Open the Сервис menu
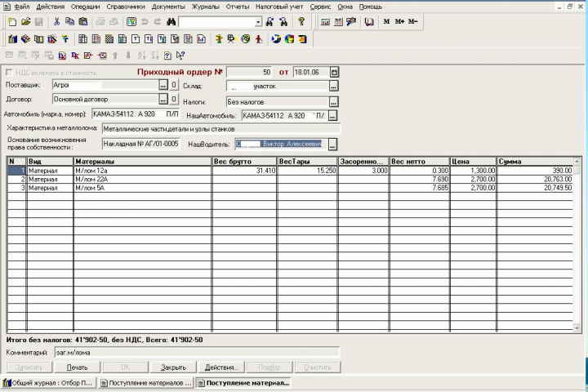Screen dimensions: 588x392 coord(320,7)
